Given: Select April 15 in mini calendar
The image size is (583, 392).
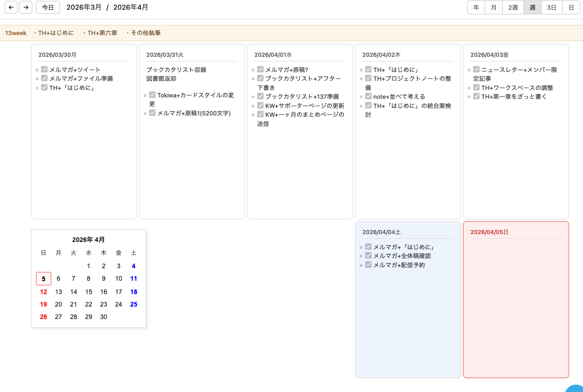Looking at the screenshot, I should point(89,292).
